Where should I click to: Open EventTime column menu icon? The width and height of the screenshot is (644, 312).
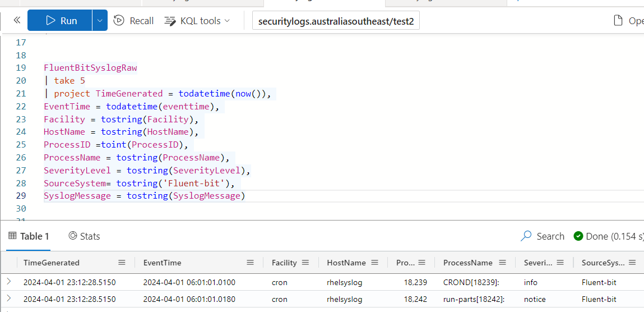[250, 263]
